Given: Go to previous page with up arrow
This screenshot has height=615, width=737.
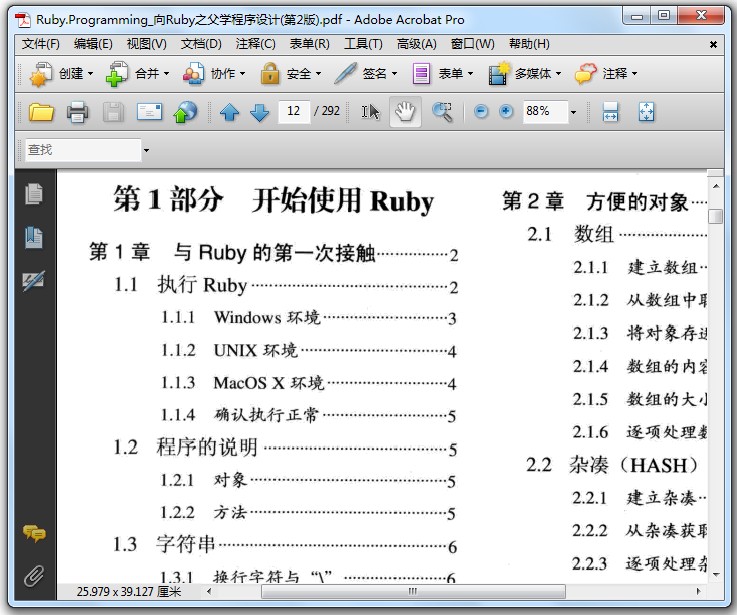Looking at the screenshot, I should click(x=229, y=112).
